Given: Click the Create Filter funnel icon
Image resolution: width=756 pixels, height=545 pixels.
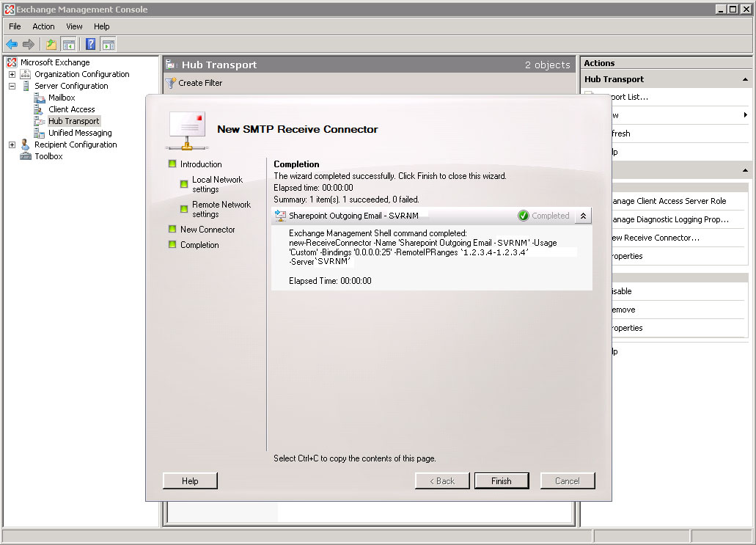Looking at the screenshot, I should pos(170,83).
